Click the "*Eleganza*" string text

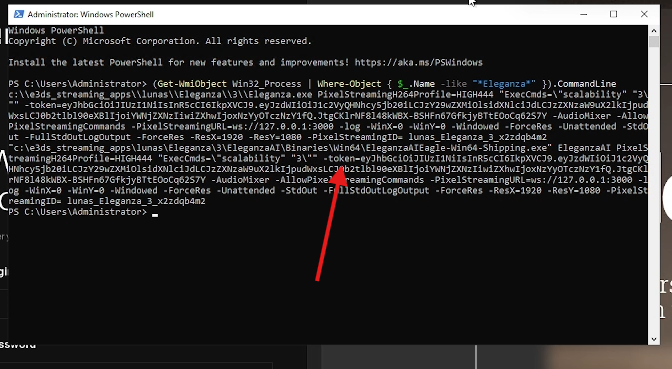point(504,84)
